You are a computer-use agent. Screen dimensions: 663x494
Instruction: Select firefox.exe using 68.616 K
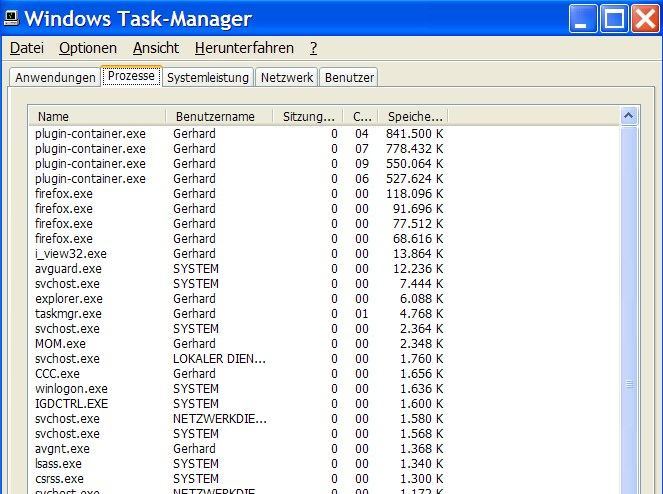point(239,239)
